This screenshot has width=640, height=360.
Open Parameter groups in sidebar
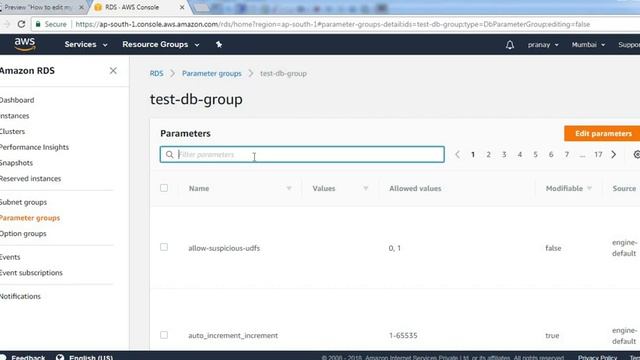(30, 218)
